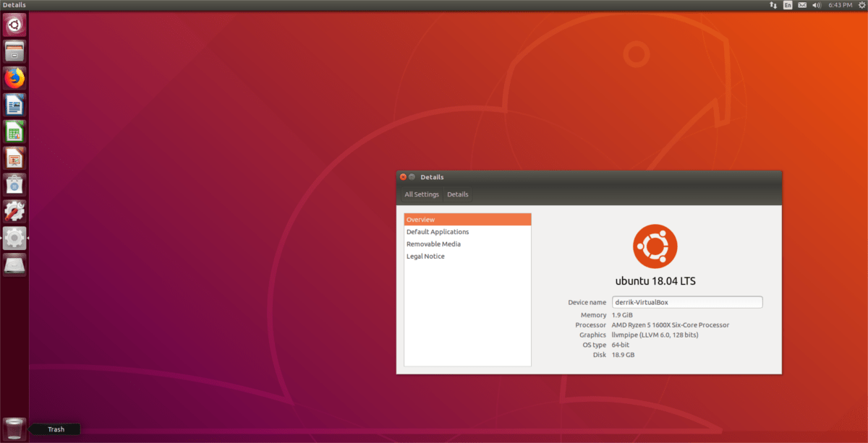Click the envelope messaging indicator
Image resolution: width=868 pixels, height=443 pixels.
(802, 5)
